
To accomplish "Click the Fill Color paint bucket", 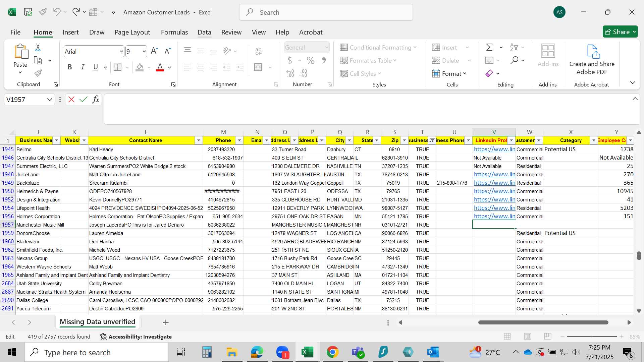I will 140,67.
